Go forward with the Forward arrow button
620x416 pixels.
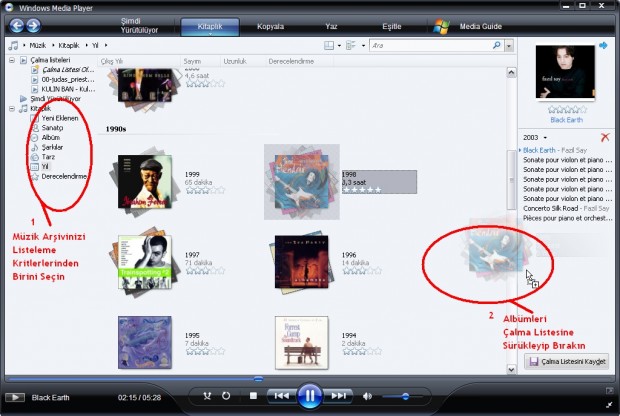click(x=33, y=26)
